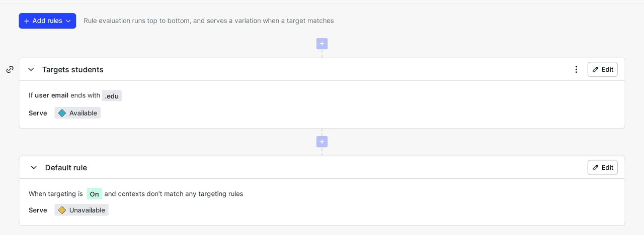Click the user email attribute text
Screen dimensions: 644x235
[x=51, y=95]
